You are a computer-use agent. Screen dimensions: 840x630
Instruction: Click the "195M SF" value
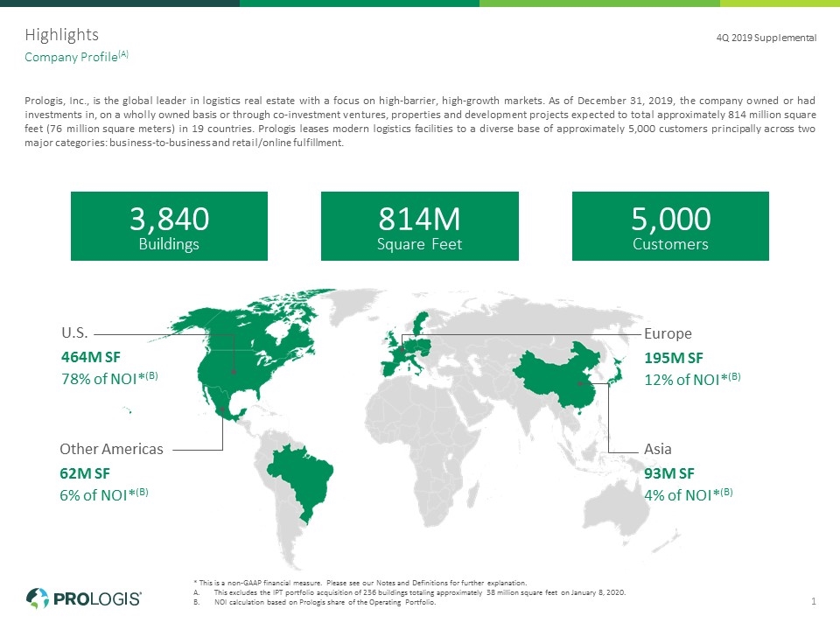[x=674, y=358]
